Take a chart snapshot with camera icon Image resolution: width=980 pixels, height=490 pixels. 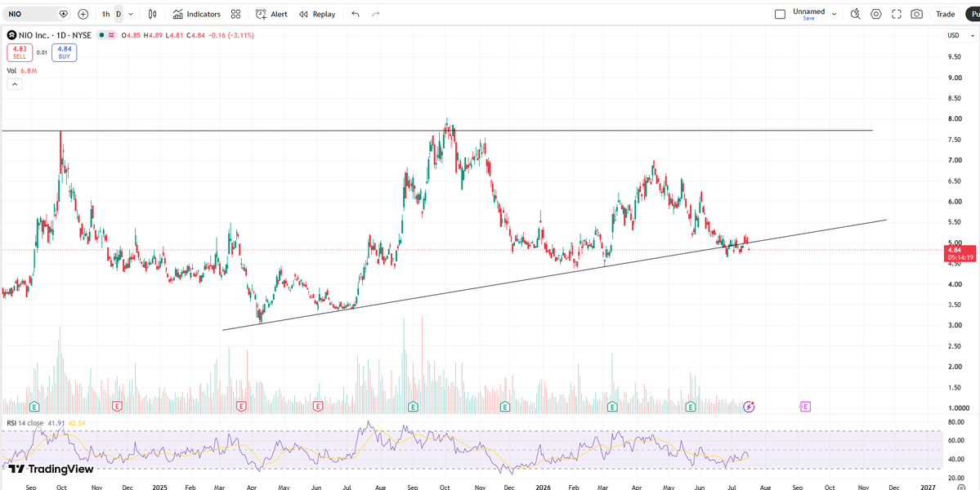click(x=917, y=14)
